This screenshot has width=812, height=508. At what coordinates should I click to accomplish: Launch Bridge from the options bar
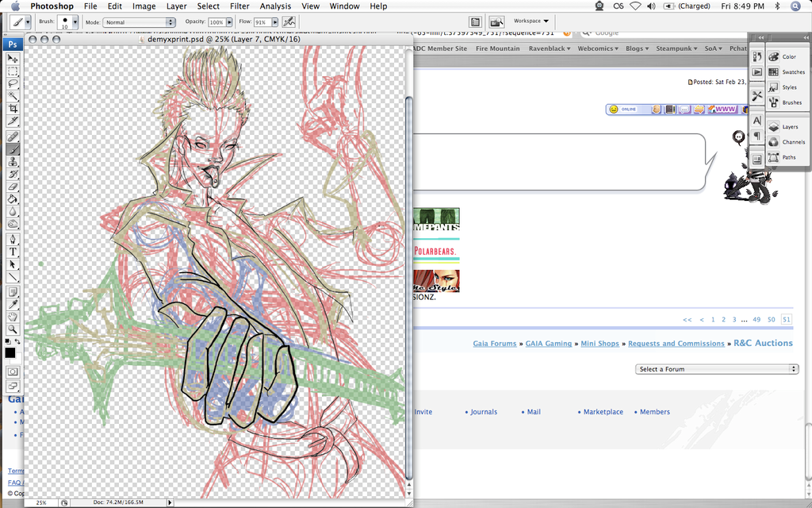[496, 21]
